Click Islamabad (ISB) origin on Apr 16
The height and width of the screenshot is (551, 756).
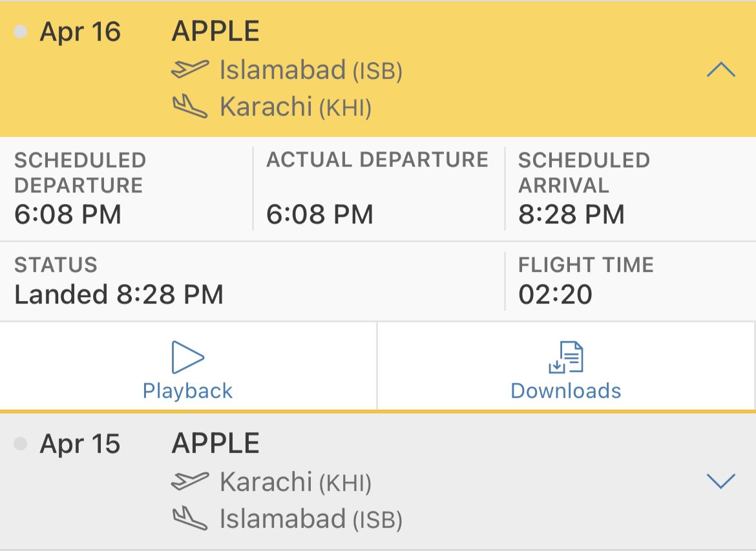coord(311,70)
